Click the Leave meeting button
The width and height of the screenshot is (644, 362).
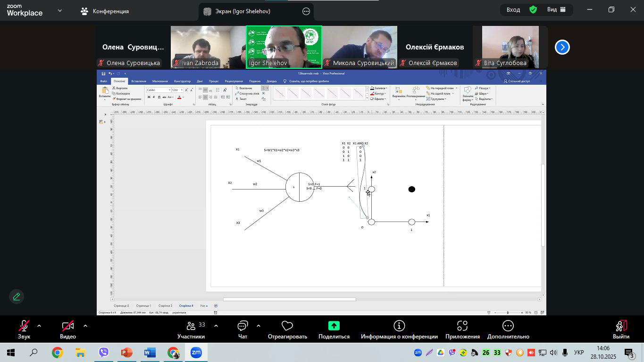(x=621, y=329)
